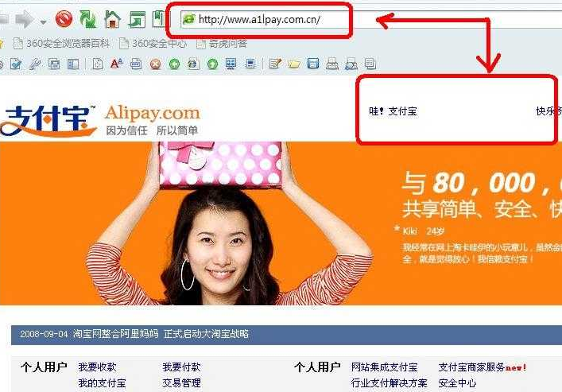Open the navigation history dropdown arrow

(x=43, y=19)
